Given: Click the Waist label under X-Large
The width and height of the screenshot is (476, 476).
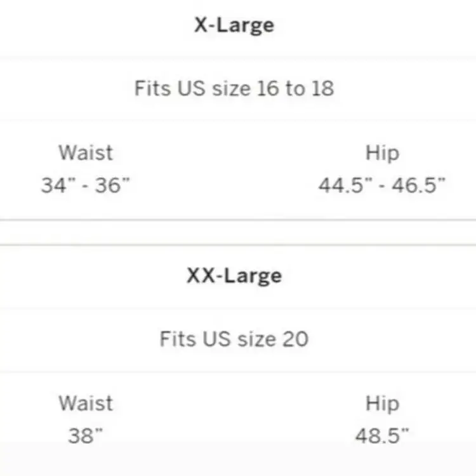Looking at the screenshot, I should click(86, 153).
